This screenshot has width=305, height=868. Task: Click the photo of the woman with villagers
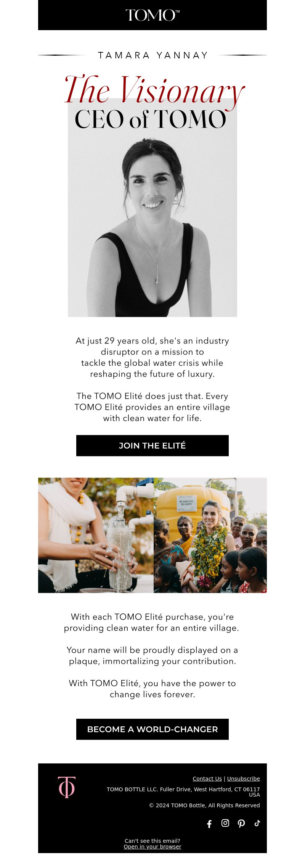pyautogui.click(x=210, y=535)
